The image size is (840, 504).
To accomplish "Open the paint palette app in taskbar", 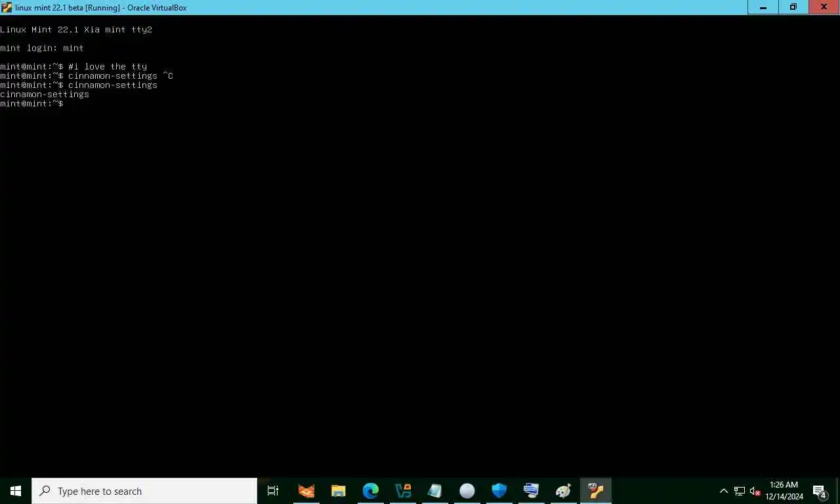I will [564, 491].
